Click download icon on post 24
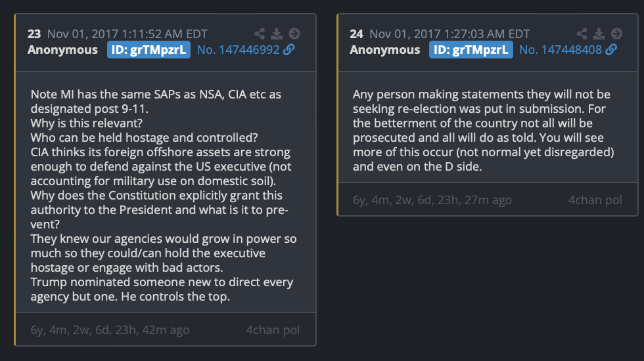The image size is (644, 361). [x=599, y=33]
